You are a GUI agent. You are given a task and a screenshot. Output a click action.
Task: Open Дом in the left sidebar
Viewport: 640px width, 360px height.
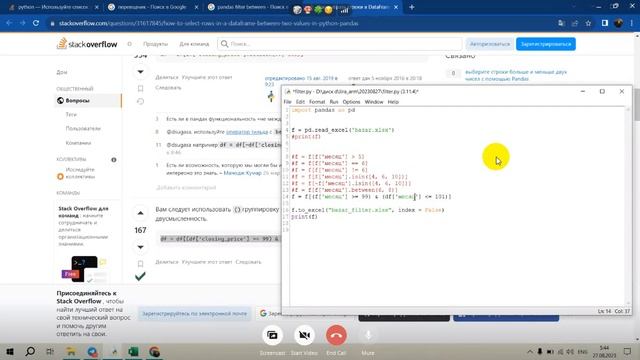62,72
